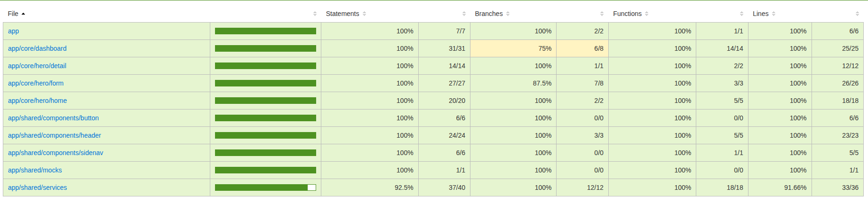868x211 pixels.
Task: Click the app/shared/services partial coverage bar
Action: [x=265, y=188]
